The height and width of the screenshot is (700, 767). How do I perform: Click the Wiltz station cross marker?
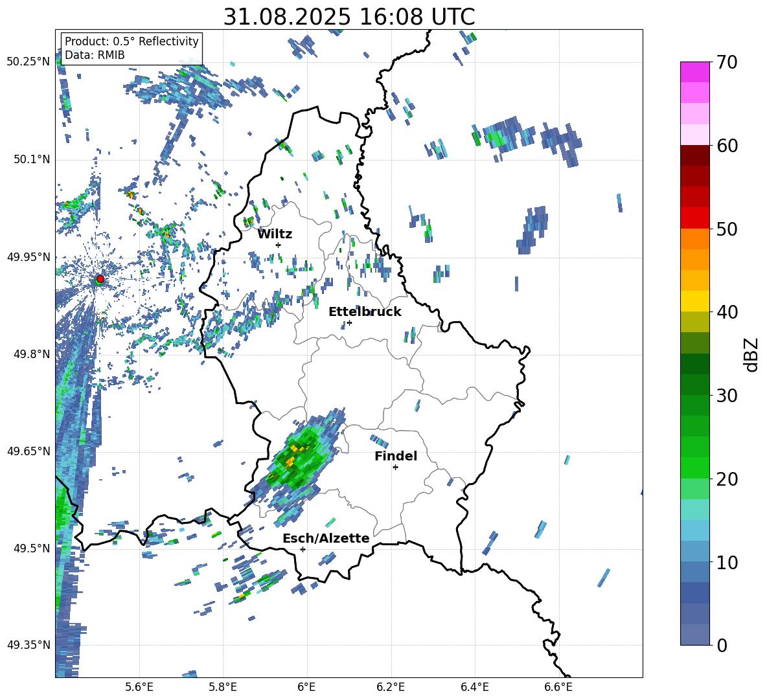[x=279, y=245]
